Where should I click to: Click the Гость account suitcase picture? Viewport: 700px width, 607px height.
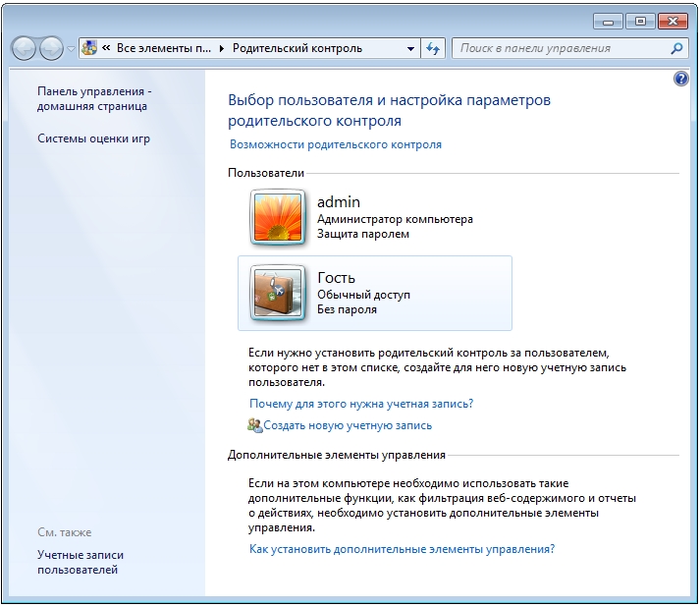pos(278,293)
